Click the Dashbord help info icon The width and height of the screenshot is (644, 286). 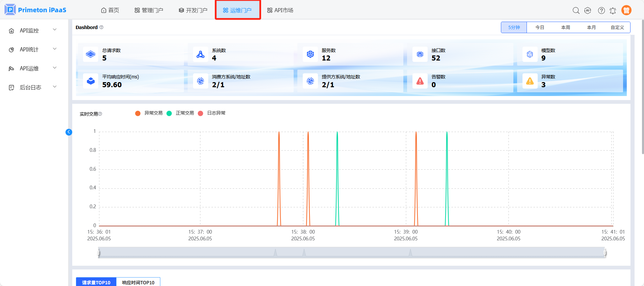pyautogui.click(x=101, y=27)
